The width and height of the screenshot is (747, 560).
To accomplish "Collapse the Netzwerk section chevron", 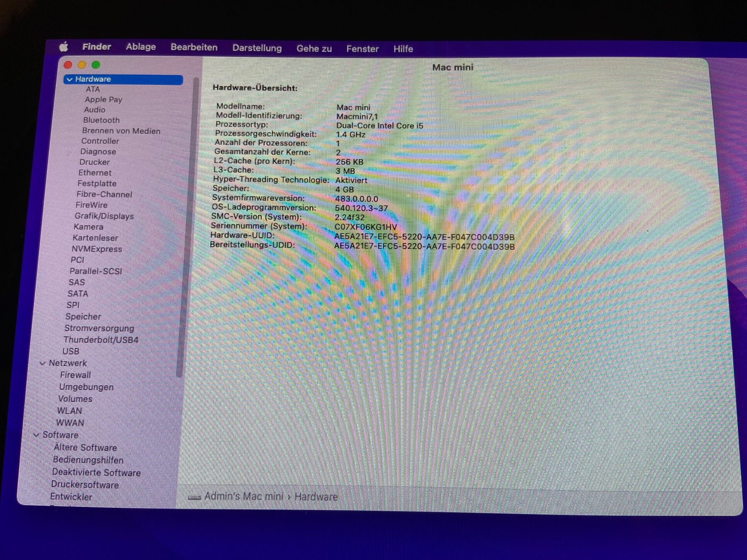I will pyautogui.click(x=42, y=363).
